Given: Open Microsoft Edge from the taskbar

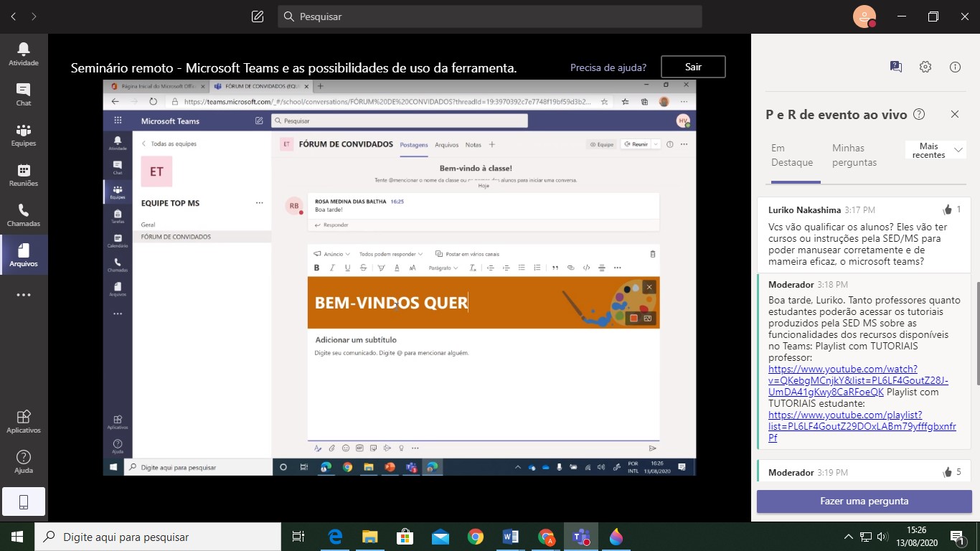Looking at the screenshot, I should (334, 537).
